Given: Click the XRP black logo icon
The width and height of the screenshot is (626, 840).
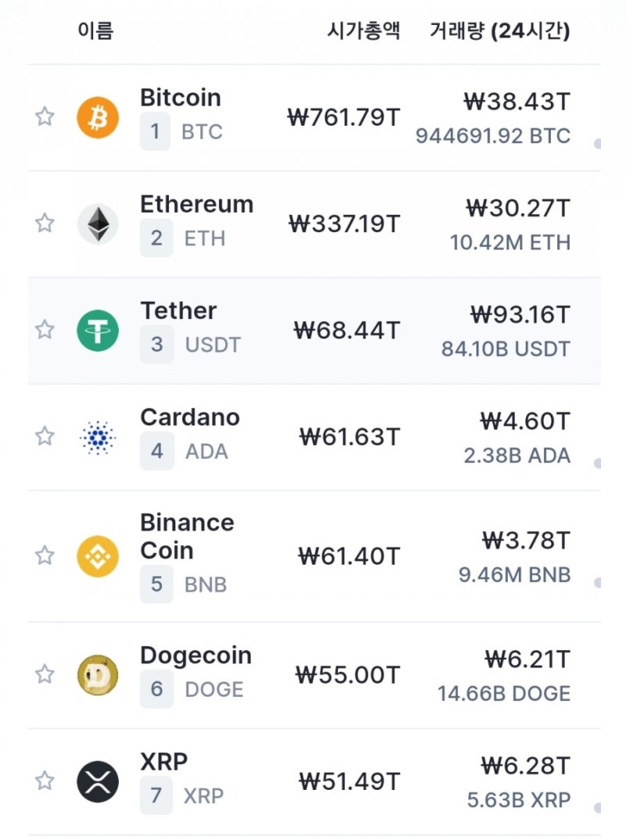Looking at the screenshot, I should [x=98, y=781].
